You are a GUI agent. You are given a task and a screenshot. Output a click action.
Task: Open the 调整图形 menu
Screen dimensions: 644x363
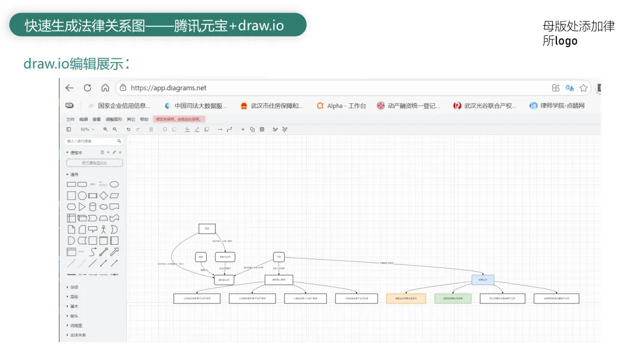pos(114,119)
